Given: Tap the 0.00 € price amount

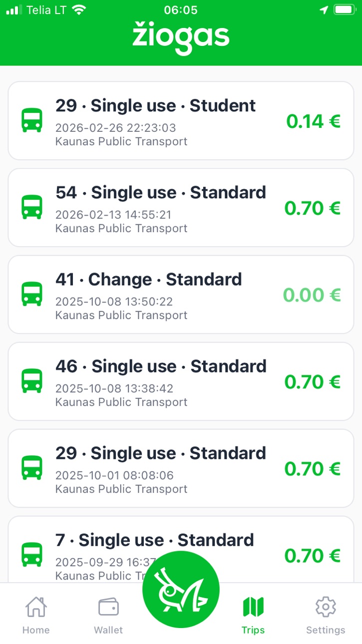Looking at the screenshot, I should pos(312,295).
